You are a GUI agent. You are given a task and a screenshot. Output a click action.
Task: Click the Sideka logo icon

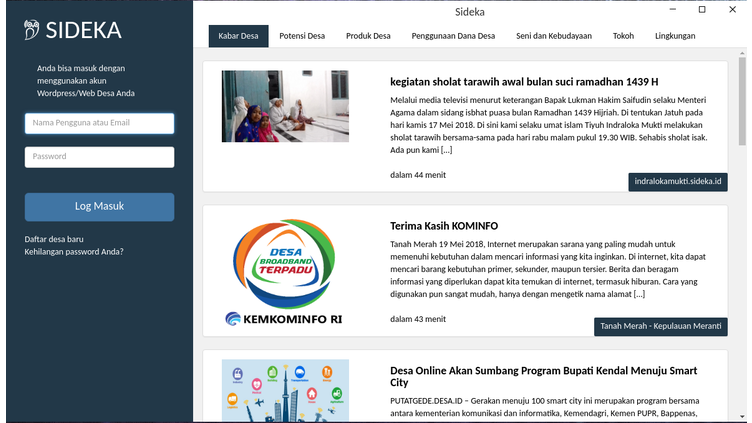pyautogui.click(x=33, y=30)
